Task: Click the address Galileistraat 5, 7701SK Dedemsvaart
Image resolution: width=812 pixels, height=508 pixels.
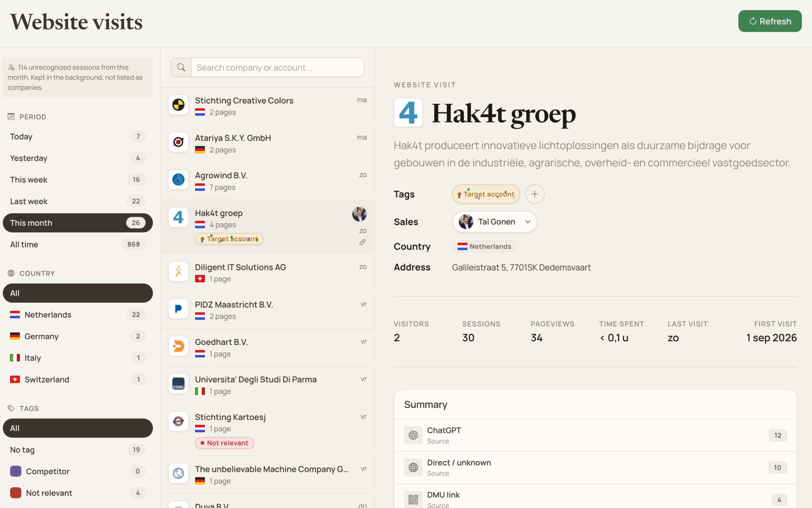Action: tap(521, 267)
